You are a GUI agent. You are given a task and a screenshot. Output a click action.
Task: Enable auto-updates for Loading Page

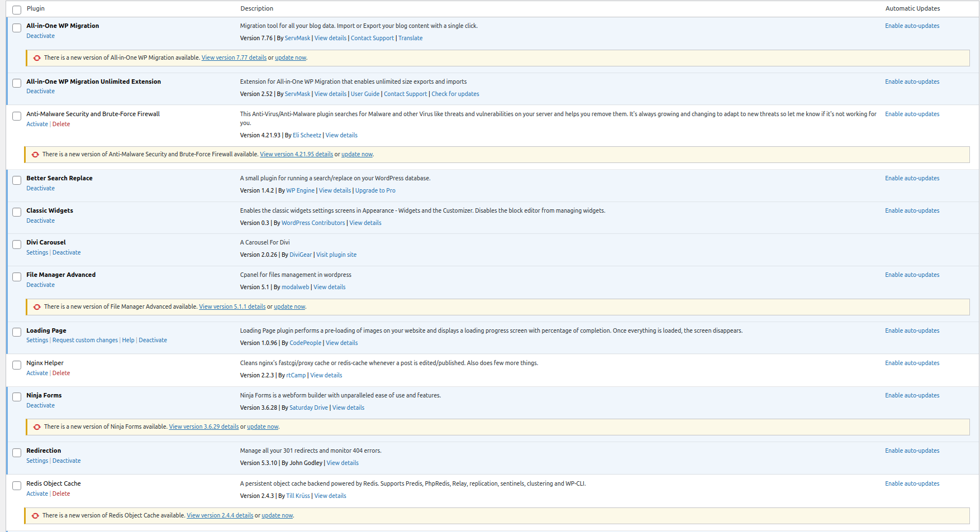(912, 330)
